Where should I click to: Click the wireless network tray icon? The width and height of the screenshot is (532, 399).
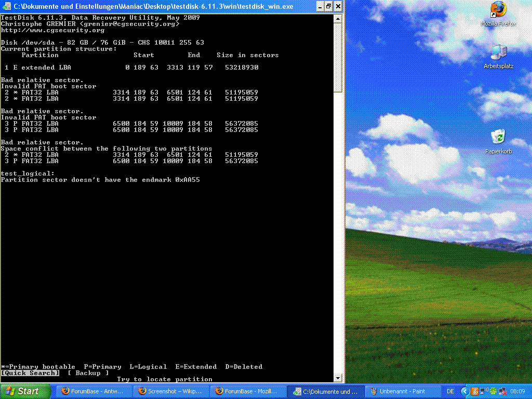(484, 391)
